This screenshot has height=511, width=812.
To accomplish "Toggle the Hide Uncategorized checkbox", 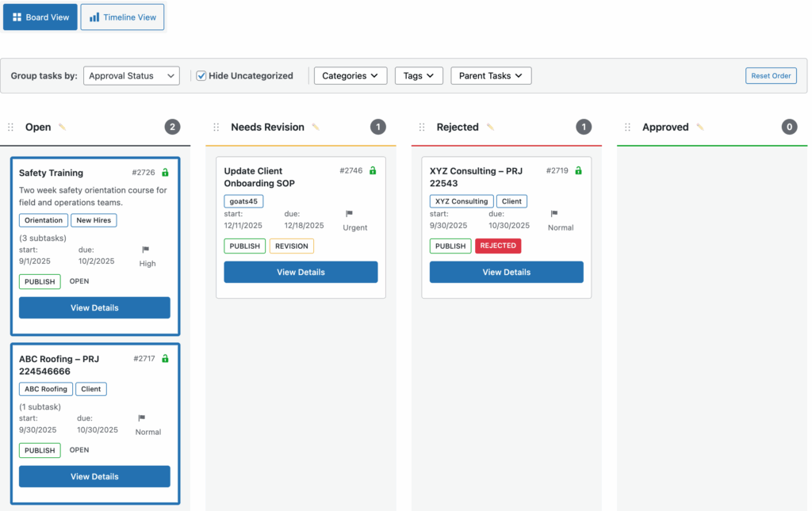I will pos(201,76).
